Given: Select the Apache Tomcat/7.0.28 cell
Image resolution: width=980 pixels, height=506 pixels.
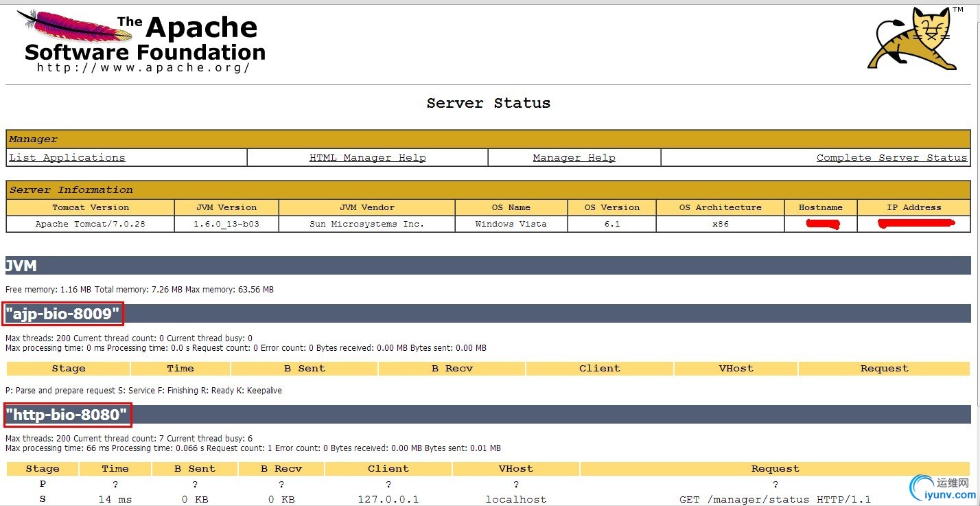Looking at the screenshot, I should (91, 224).
